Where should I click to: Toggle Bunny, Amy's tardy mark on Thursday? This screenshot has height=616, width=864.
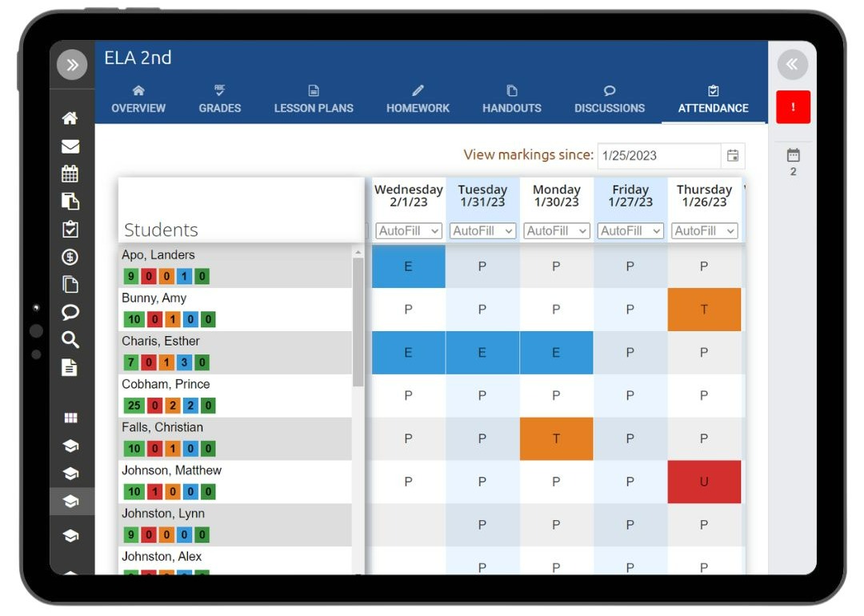click(704, 310)
